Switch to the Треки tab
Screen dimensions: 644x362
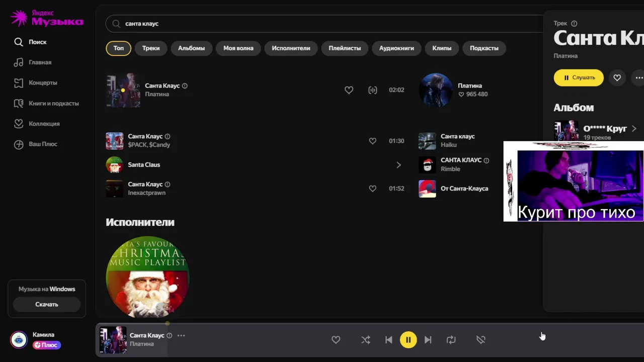[x=151, y=48]
